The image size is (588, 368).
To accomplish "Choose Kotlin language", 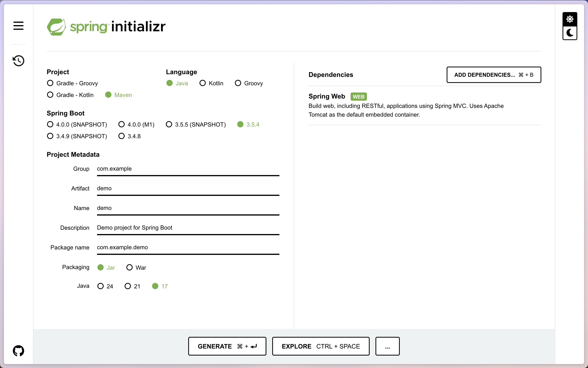I will [x=211, y=83].
